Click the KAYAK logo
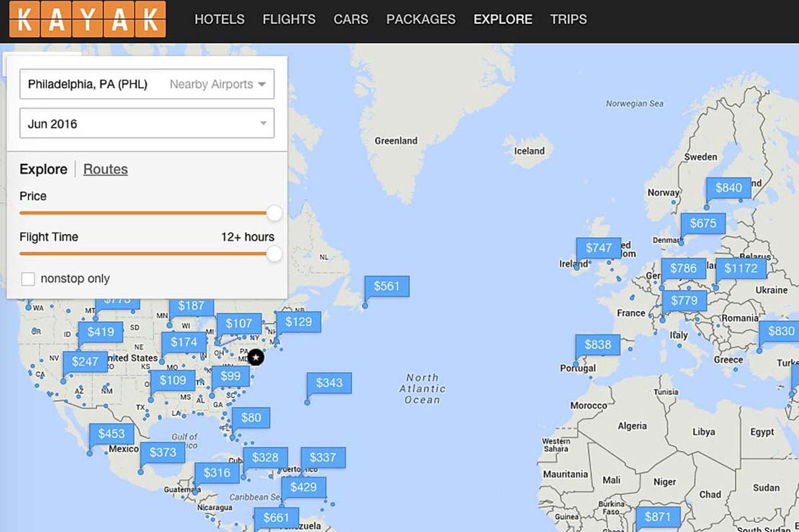 click(x=87, y=19)
